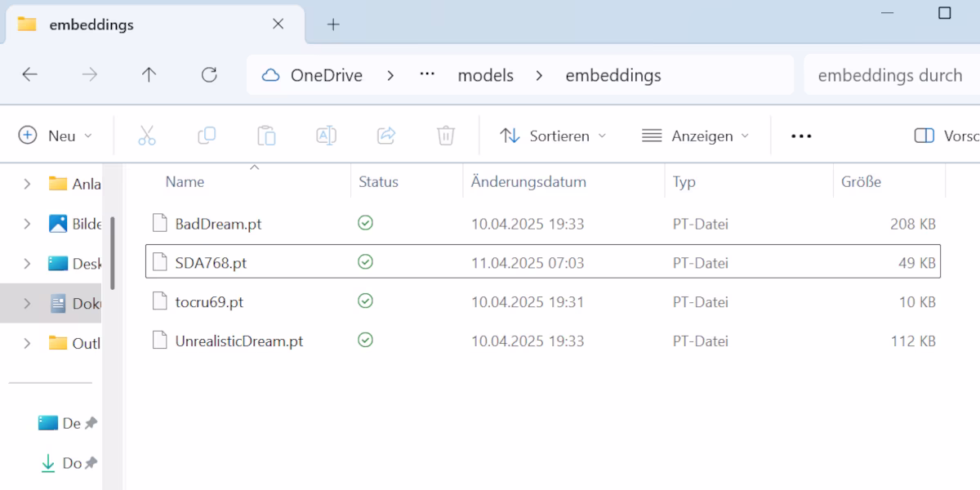Click sync status checkmark for BadDream.pt

click(366, 222)
